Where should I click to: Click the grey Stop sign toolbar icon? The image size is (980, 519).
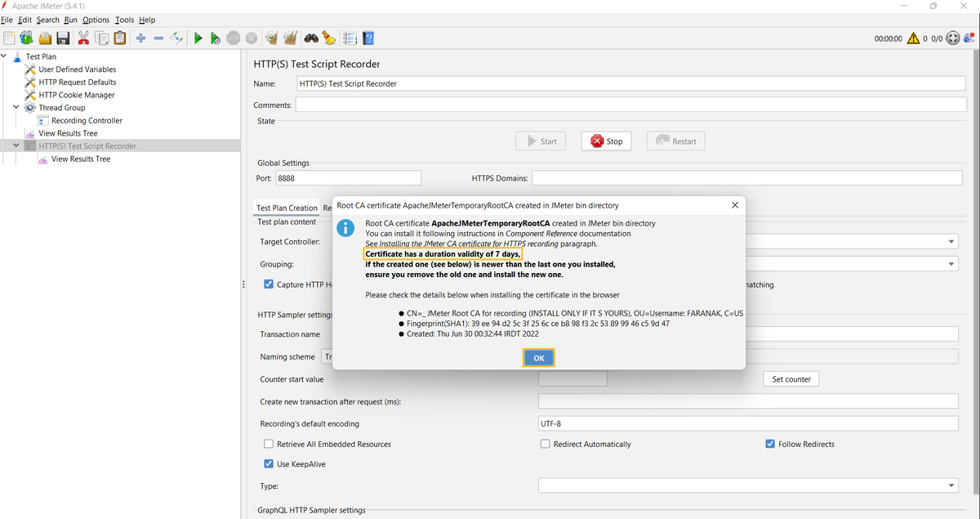click(234, 38)
